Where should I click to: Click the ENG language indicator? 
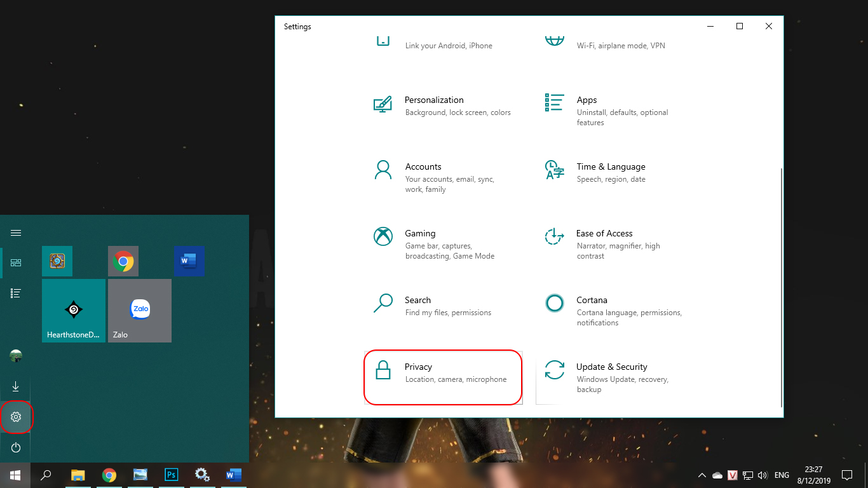[x=782, y=475]
